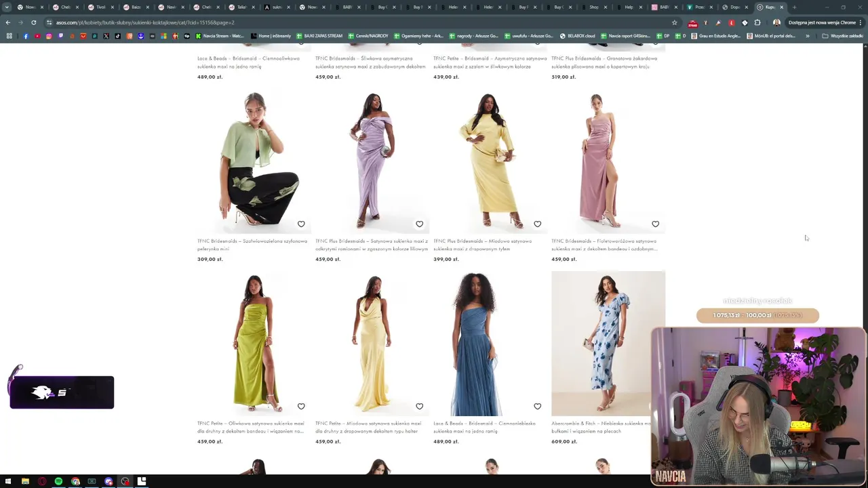
Task: Heart the yellow plus-size satin maxi dress
Action: 537,224
